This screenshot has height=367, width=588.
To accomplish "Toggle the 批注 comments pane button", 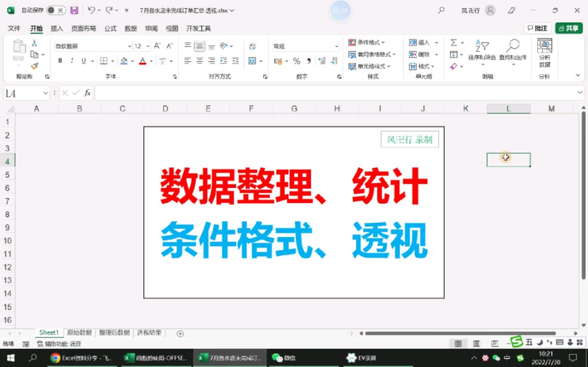I will 537,28.
